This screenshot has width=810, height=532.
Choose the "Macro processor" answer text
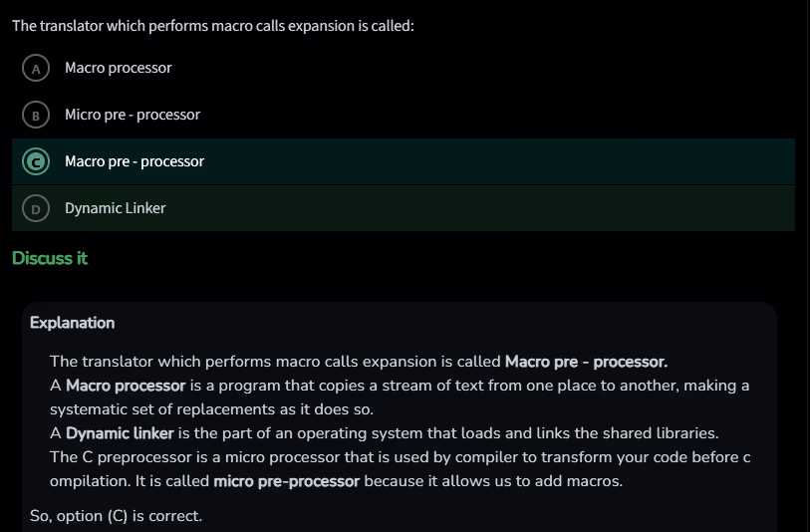click(x=118, y=68)
